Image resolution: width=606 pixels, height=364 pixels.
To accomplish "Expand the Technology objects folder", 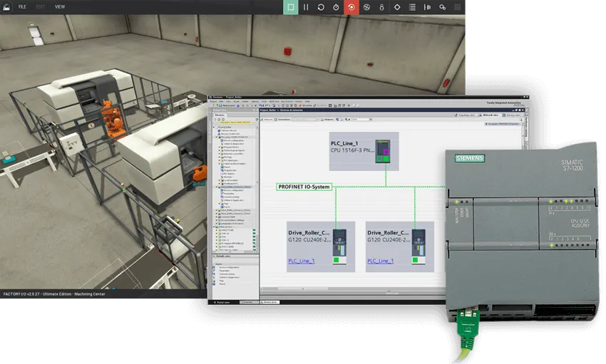I will [219, 150].
